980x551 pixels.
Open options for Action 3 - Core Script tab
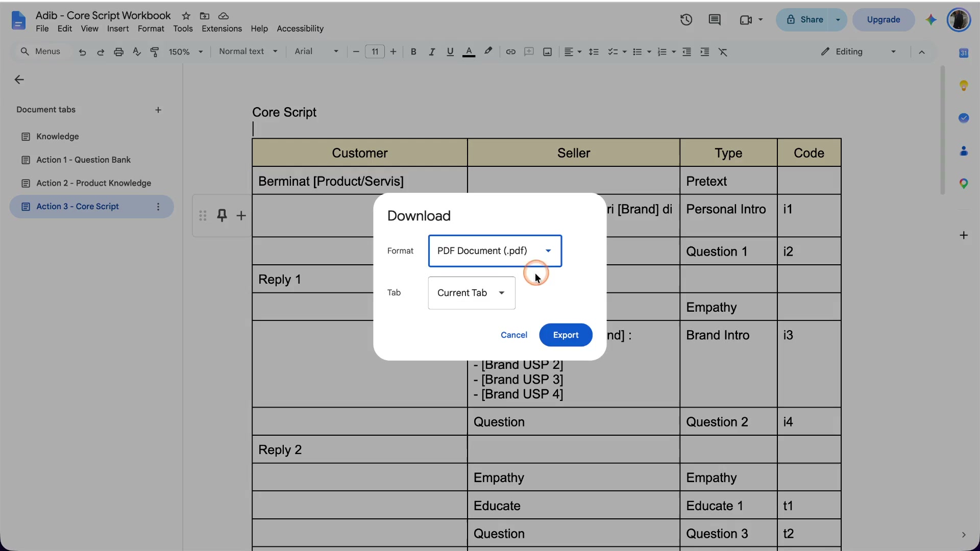coord(158,207)
